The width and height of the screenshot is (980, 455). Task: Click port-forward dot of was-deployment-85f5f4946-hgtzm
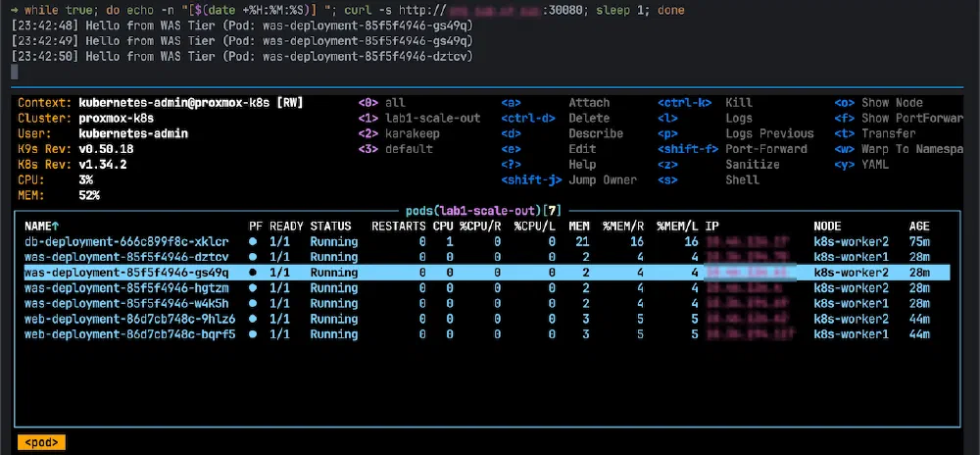click(254, 288)
